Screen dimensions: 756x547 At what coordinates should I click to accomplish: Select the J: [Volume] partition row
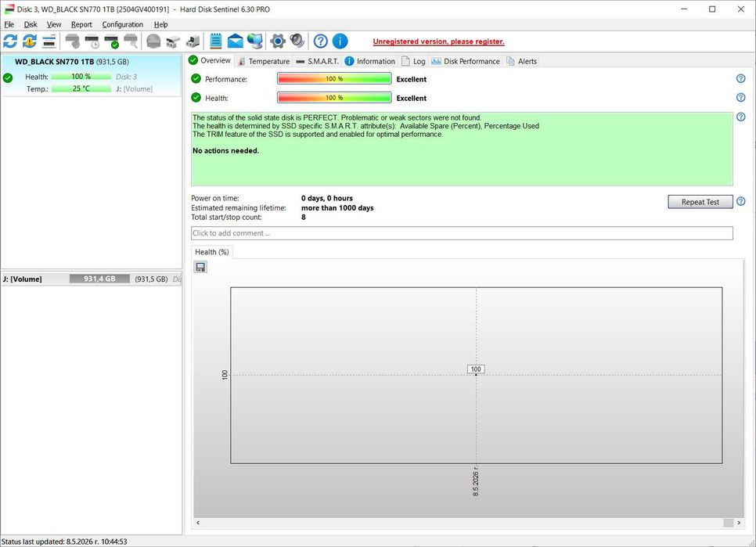92,279
